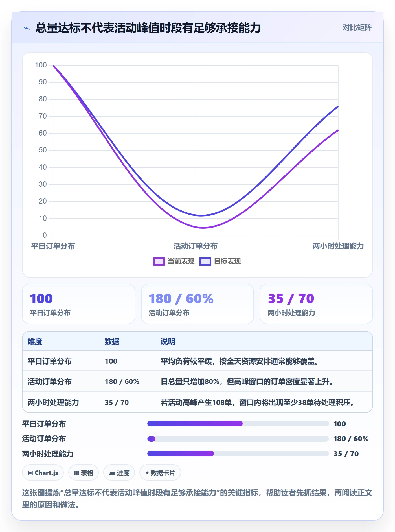Click the purple 当前表现 legend swatch
The width and height of the screenshot is (395, 532).
point(159,261)
